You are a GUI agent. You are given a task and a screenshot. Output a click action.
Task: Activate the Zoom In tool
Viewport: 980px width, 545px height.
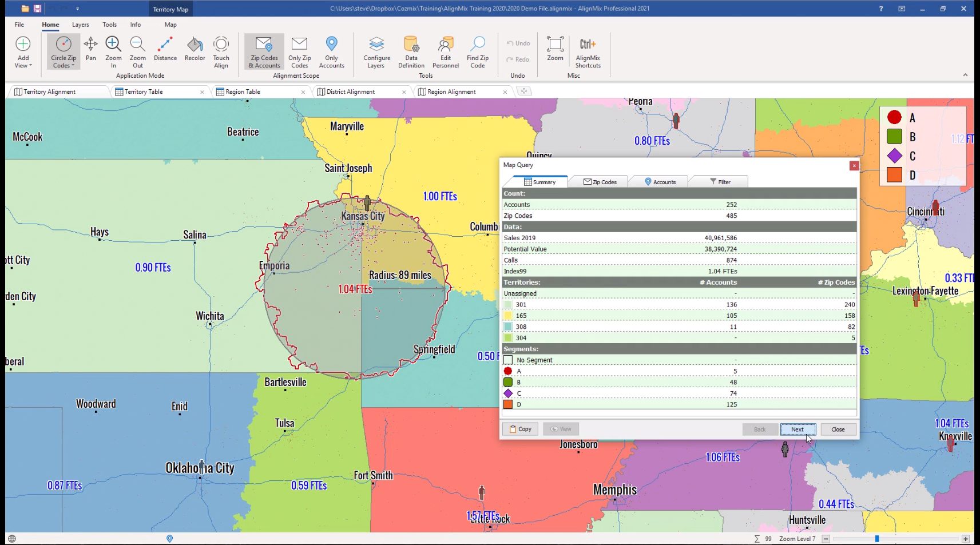pos(113,53)
